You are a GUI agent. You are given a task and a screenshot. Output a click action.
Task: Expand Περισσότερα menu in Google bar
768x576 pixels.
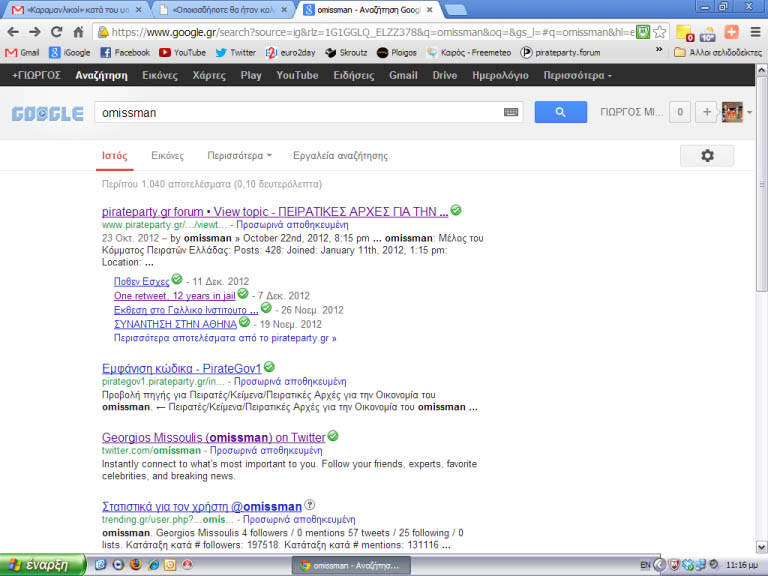577,75
